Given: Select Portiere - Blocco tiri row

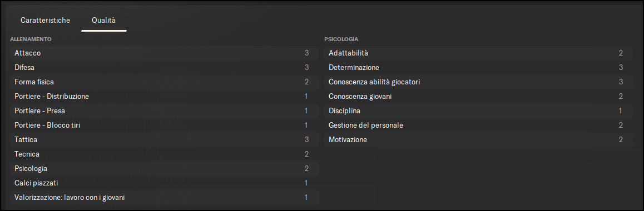Looking at the screenshot, I should pyautogui.click(x=164, y=125).
